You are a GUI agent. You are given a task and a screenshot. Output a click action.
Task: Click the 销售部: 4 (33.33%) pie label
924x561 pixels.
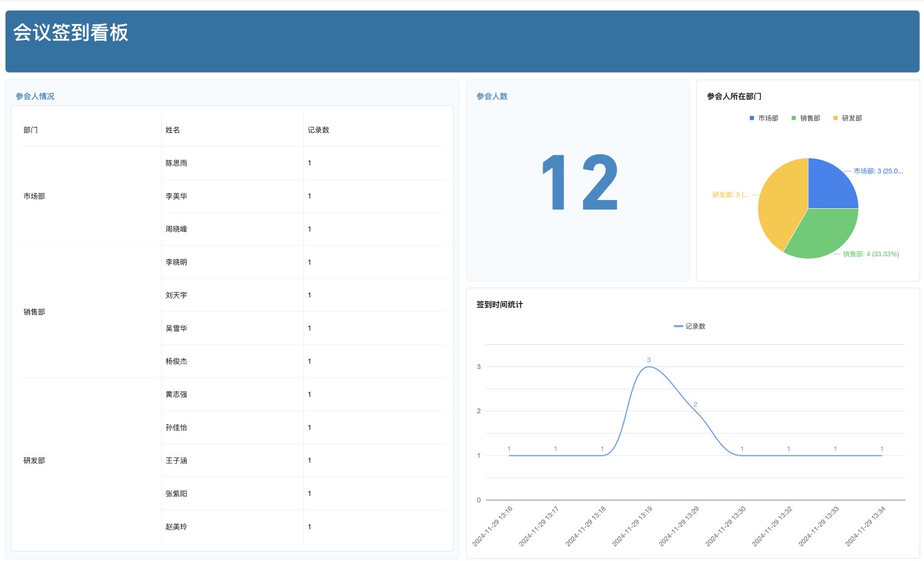871,254
